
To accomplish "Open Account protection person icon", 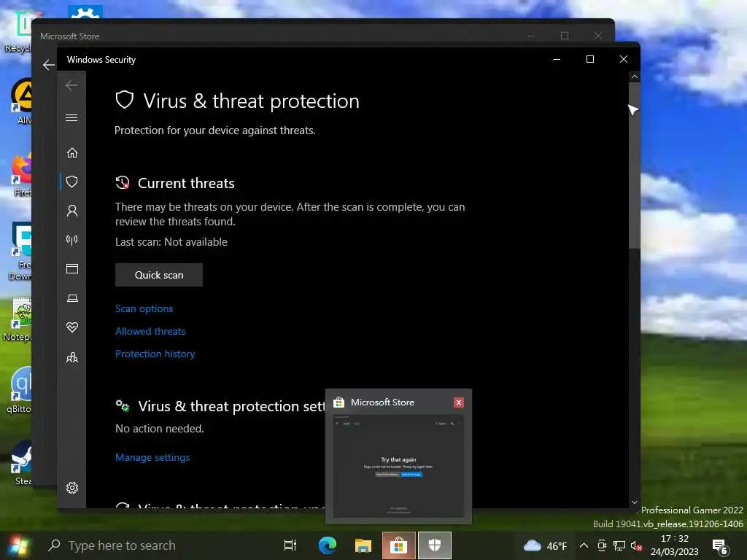I will pyautogui.click(x=72, y=211).
